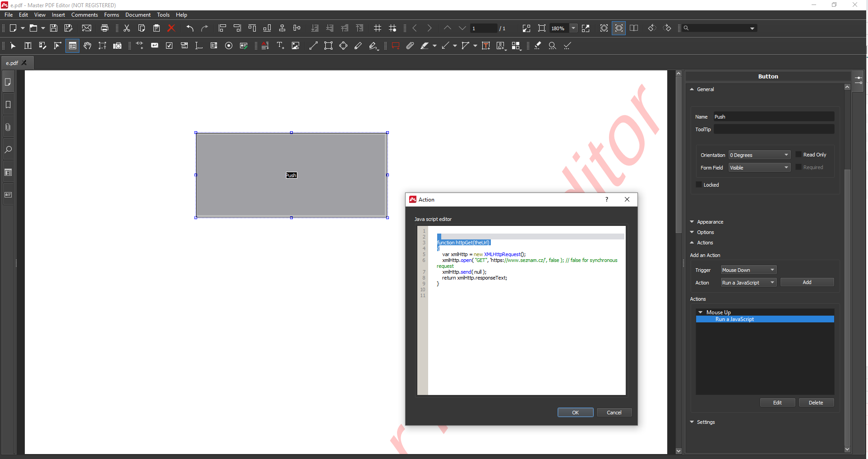Open the Search sidebar panel
868x459 pixels.
[x=8, y=150]
